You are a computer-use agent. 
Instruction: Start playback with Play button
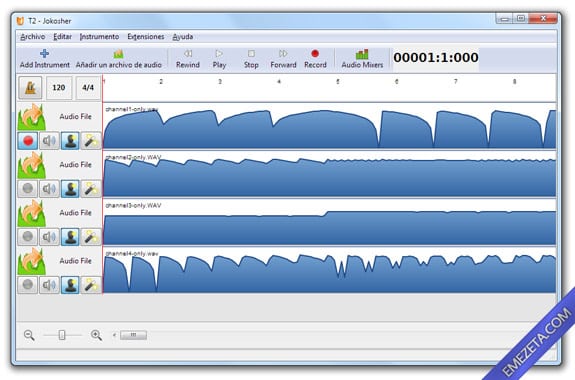click(x=219, y=59)
